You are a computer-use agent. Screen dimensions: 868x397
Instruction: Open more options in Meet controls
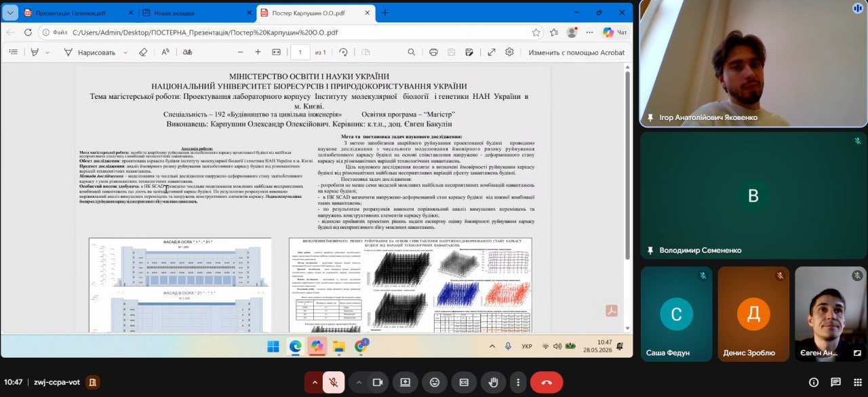click(517, 382)
